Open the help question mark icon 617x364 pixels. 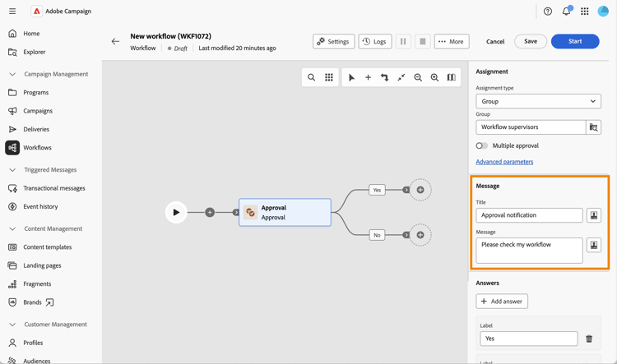click(548, 12)
